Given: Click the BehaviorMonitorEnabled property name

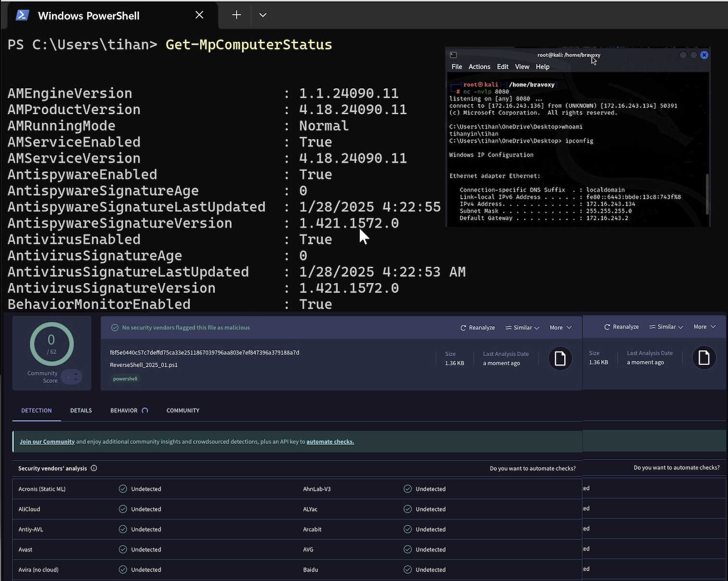Looking at the screenshot, I should [x=99, y=305].
